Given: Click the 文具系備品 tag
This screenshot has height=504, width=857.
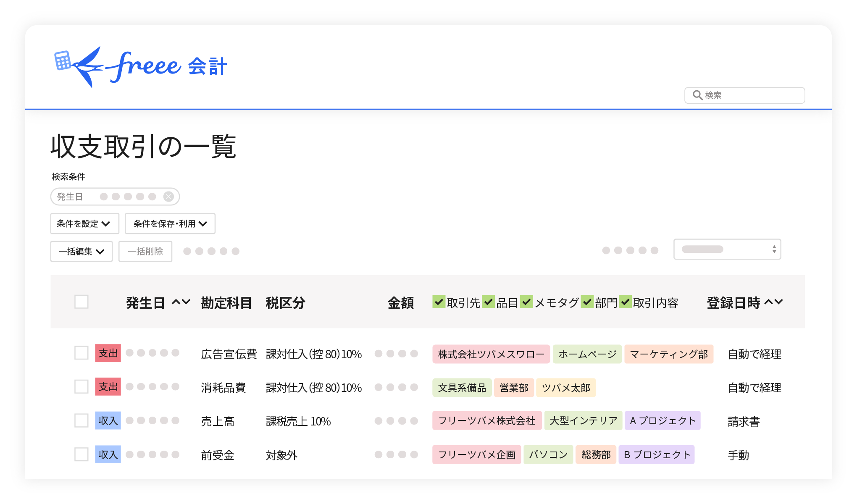Looking at the screenshot, I should [x=462, y=388].
